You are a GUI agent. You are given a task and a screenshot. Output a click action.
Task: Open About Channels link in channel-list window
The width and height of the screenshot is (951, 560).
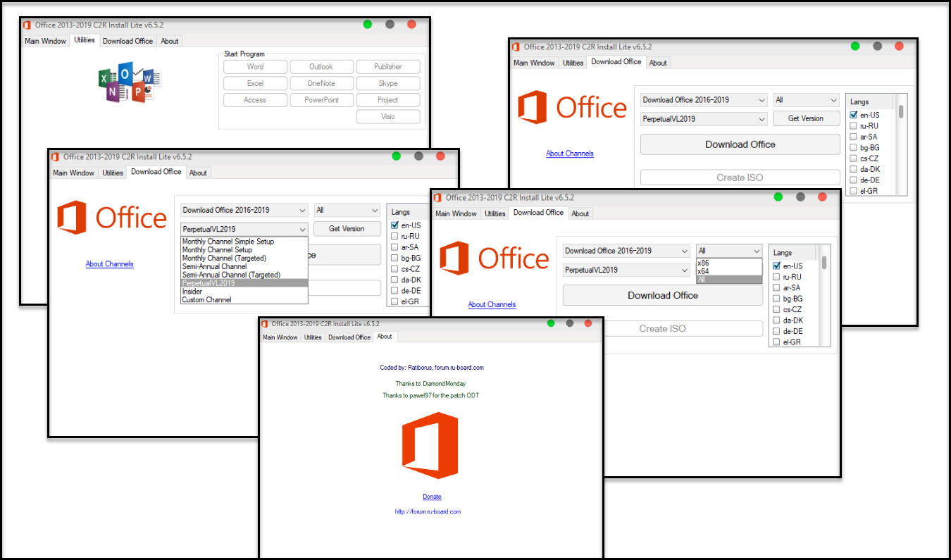point(109,264)
